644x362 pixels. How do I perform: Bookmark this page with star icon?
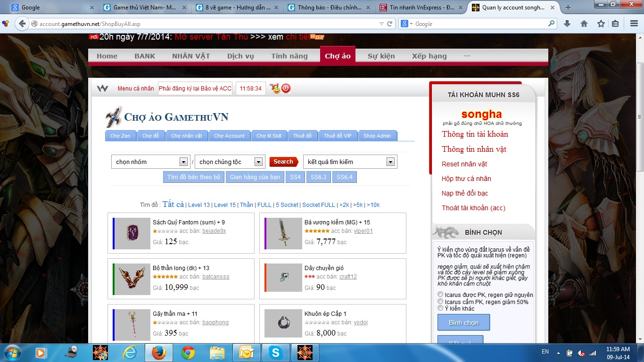pos(601,24)
